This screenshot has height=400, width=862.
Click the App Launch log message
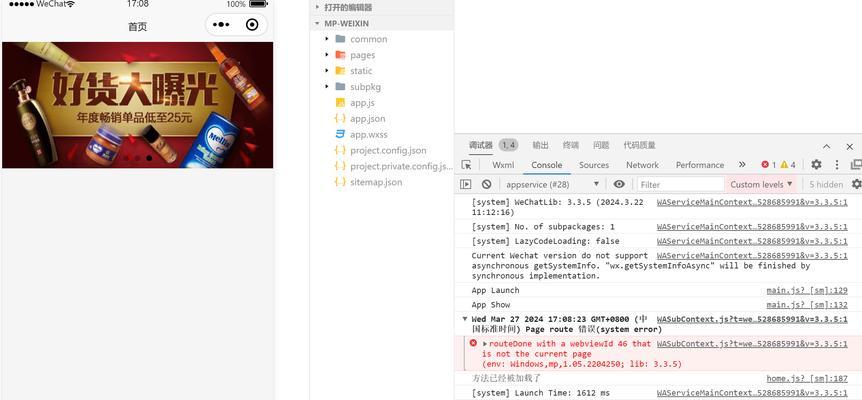pos(495,290)
